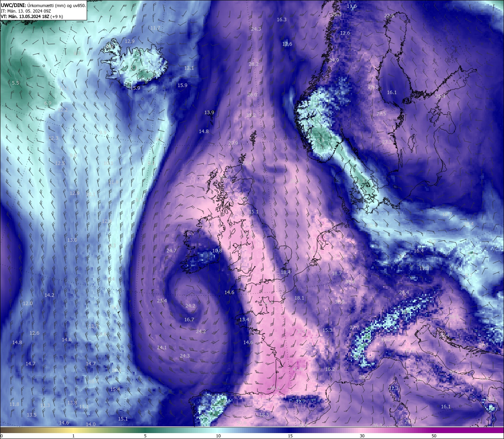This screenshot has height=439, width=504.
Task: Select the 11.6 value near Norway's coast
Action: coord(352,6)
